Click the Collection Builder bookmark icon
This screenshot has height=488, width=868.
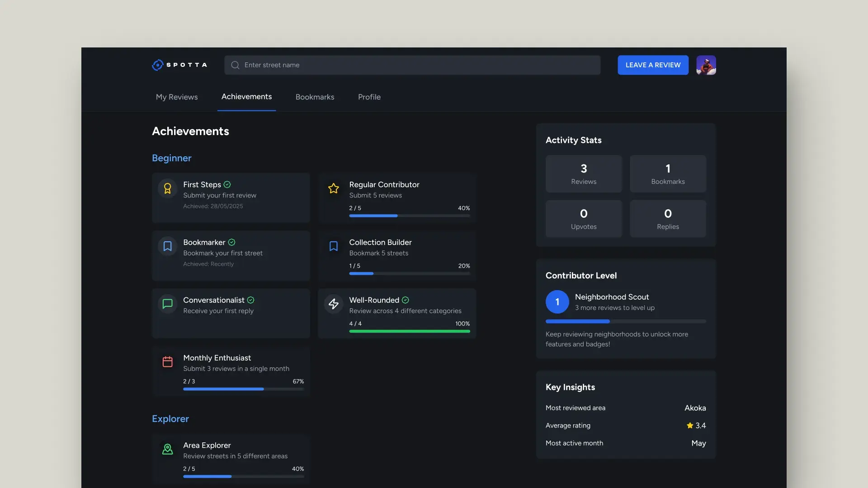[334, 246]
